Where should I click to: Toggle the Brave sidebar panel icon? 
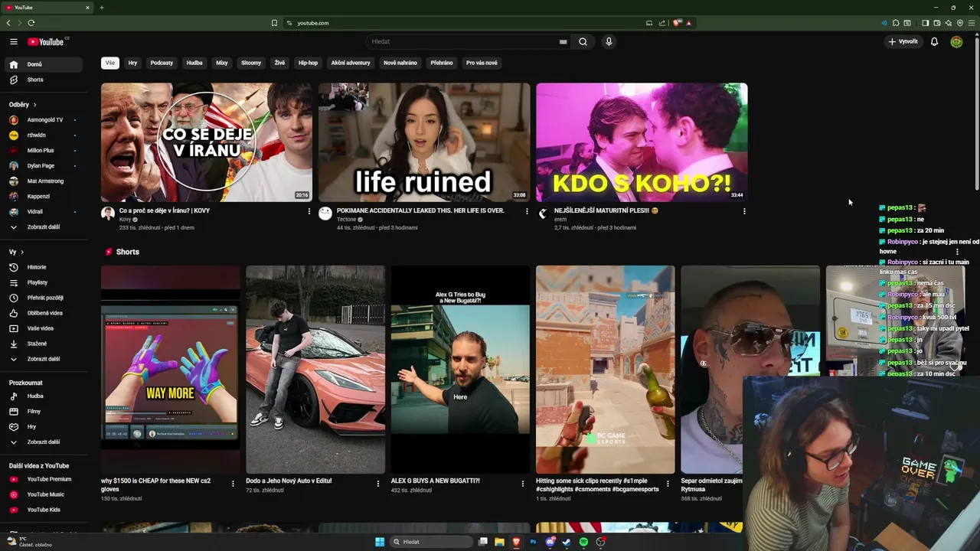(925, 23)
